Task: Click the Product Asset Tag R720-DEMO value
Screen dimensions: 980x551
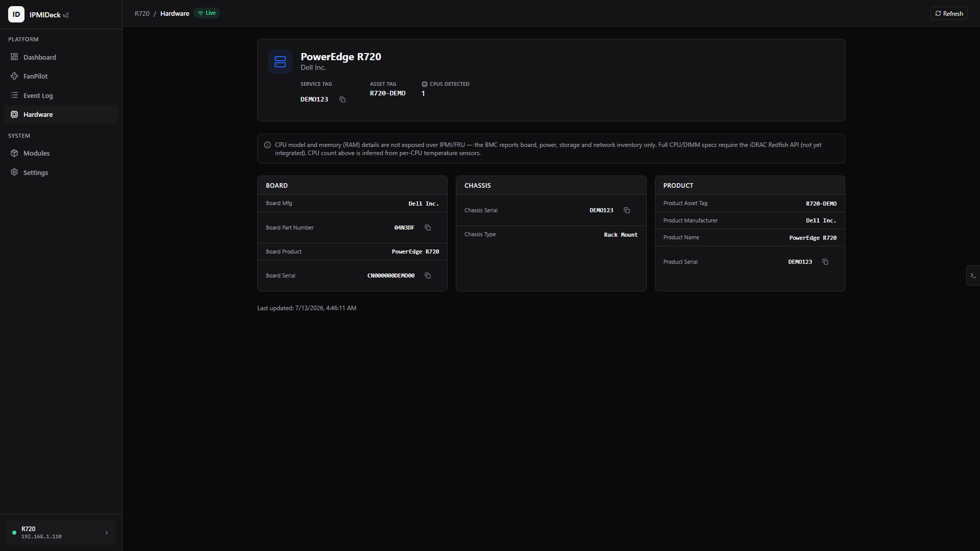Action: pos(821,204)
